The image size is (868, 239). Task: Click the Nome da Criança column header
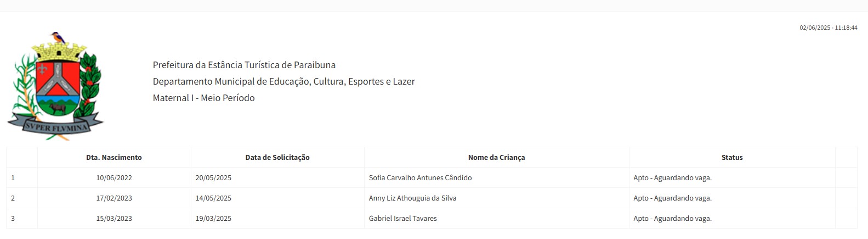pos(496,157)
